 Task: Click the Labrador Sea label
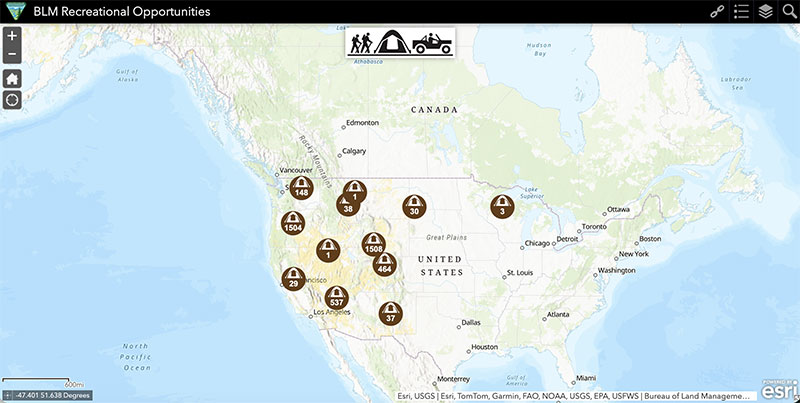736,83
